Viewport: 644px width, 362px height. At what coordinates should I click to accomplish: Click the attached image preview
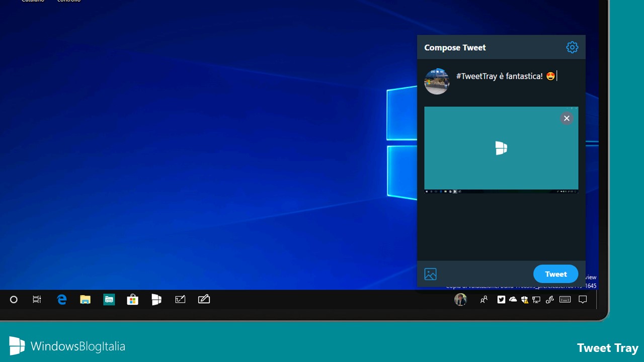(x=501, y=150)
